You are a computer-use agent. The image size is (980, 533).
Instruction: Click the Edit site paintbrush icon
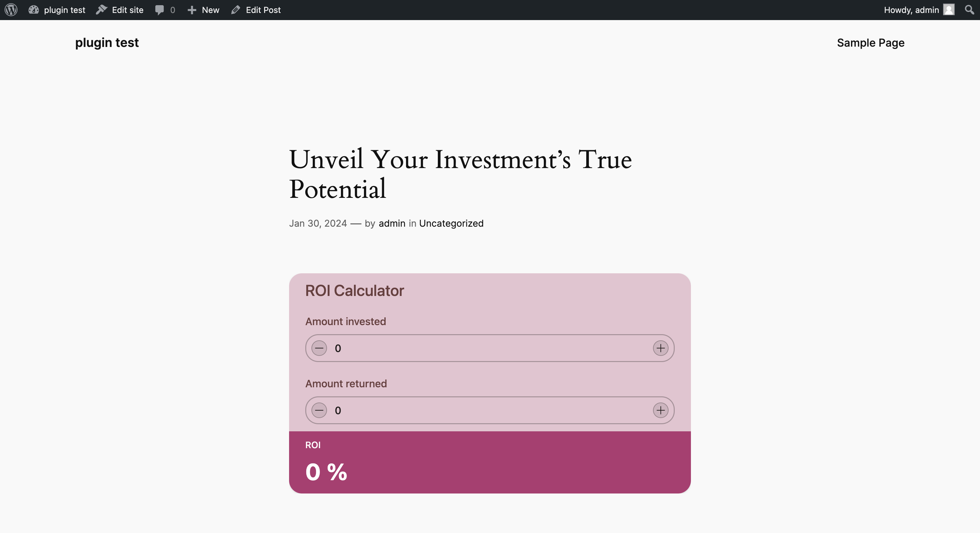coord(101,10)
